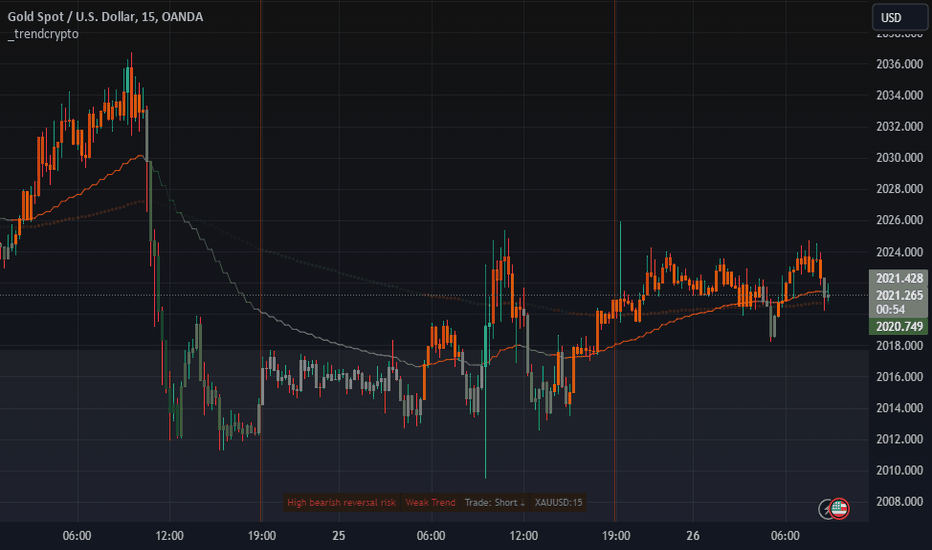The height and width of the screenshot is (550, 932).
Task: Click the 2008.000 price scale label
Action: (x=899, y=501)
